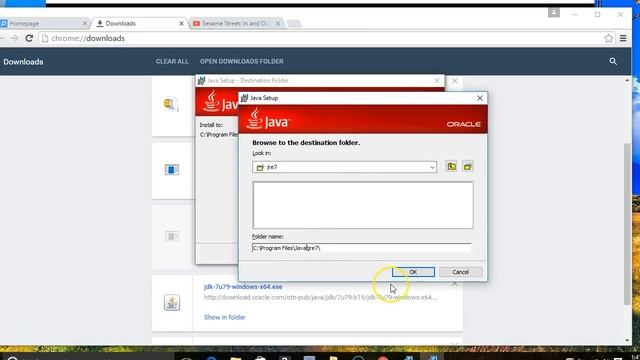Click the first download item's file icon

171,104
